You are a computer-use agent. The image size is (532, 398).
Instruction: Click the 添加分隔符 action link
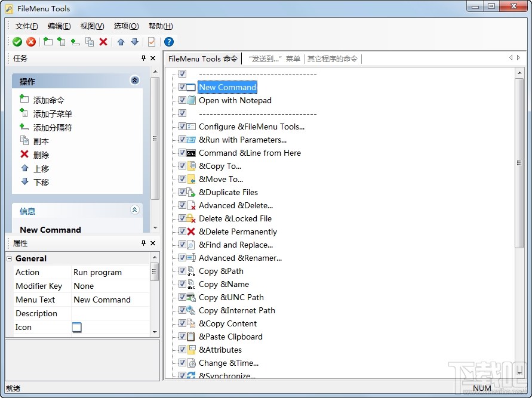click(x=53, y=128)
